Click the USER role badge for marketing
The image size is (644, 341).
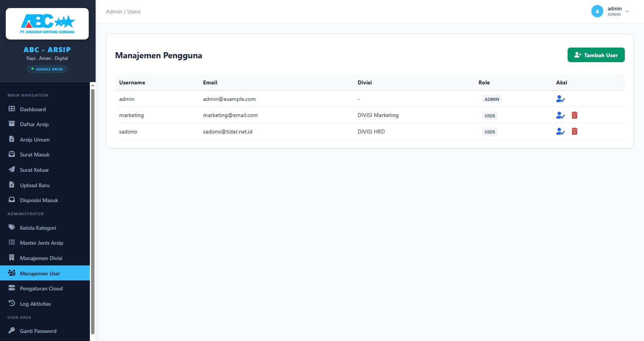(x=490, y=115)
